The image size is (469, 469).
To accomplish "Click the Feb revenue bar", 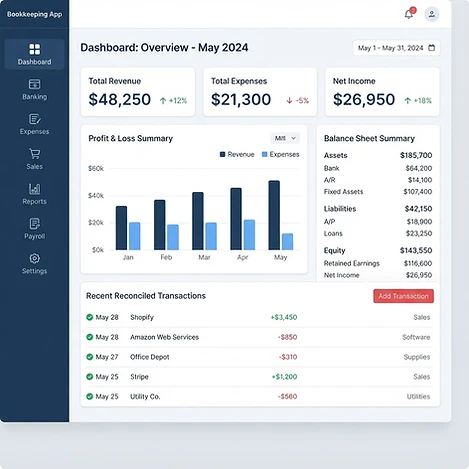I will point(160,225).
